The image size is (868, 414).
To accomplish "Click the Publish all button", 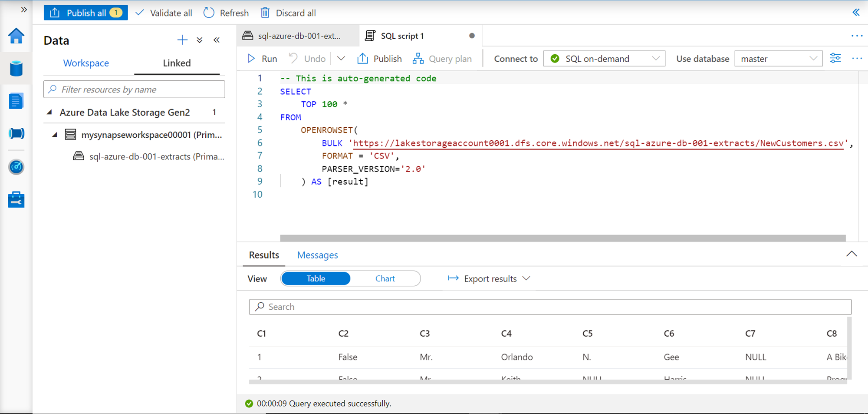I will tap(85, 13).
